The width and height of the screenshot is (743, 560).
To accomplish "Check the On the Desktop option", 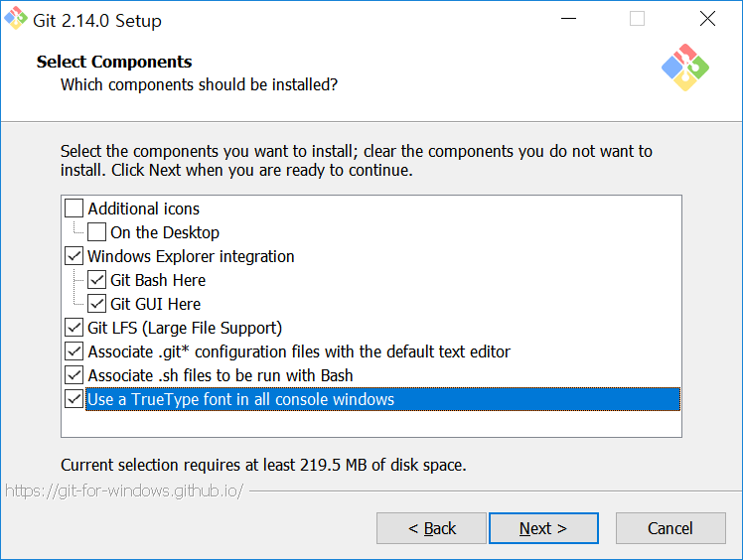I will [96, 232].
